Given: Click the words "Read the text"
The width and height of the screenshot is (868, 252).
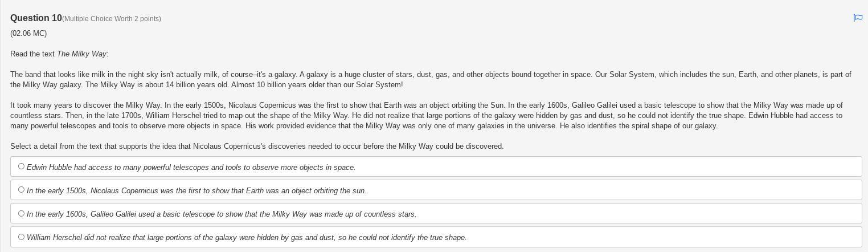Looking at the screenshot, I should click(32, 54).
